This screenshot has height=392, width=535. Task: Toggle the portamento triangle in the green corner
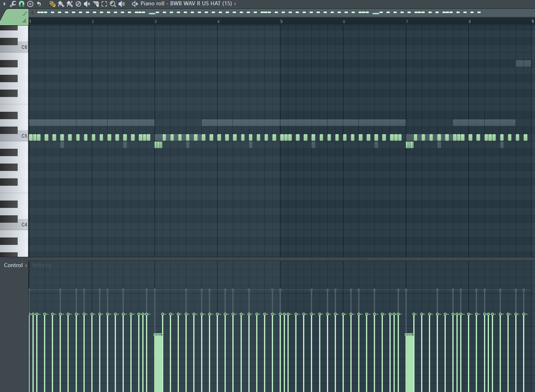coord(25,21)
